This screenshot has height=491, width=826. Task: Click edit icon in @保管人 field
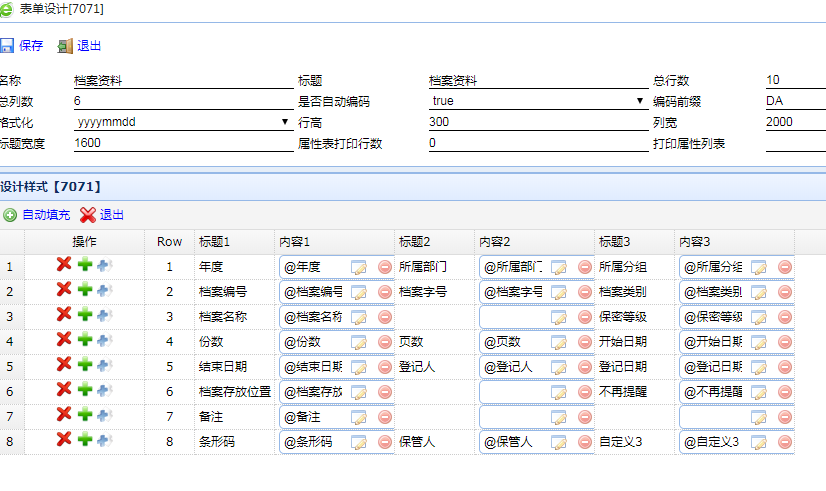click(559, 442)
